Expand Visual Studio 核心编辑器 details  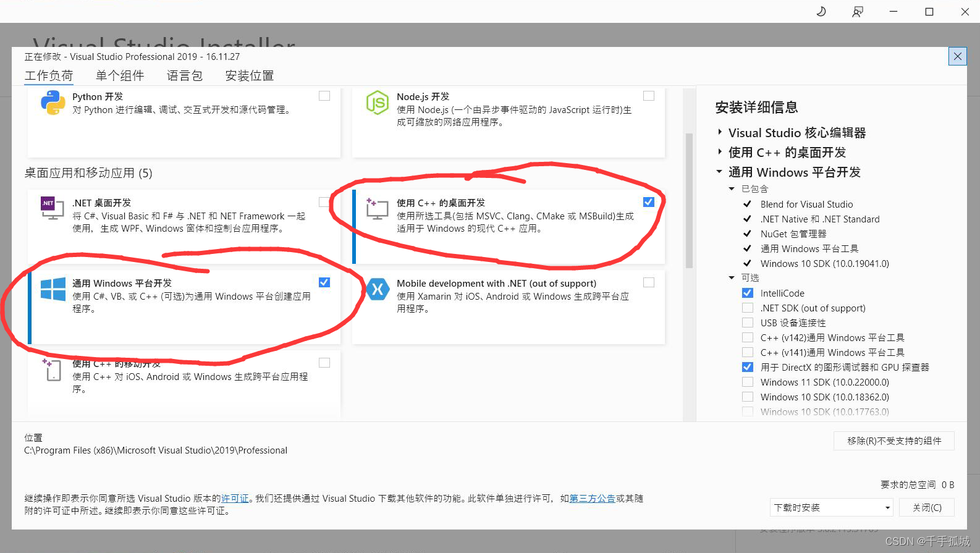coord(720,132)
